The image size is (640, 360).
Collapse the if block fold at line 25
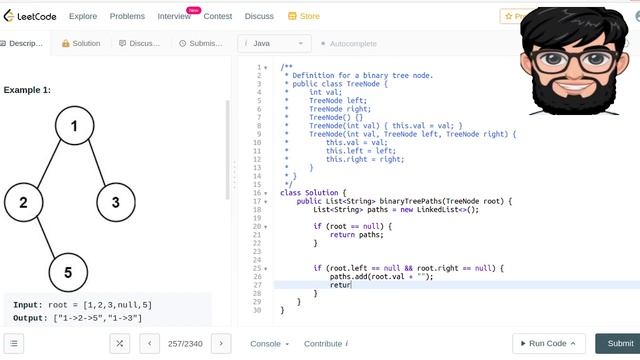click(266, 269)
